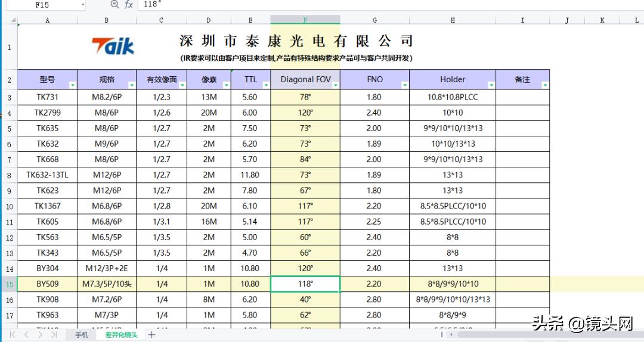Open the 型号 filter dropdown

click(x=73, y=85)
